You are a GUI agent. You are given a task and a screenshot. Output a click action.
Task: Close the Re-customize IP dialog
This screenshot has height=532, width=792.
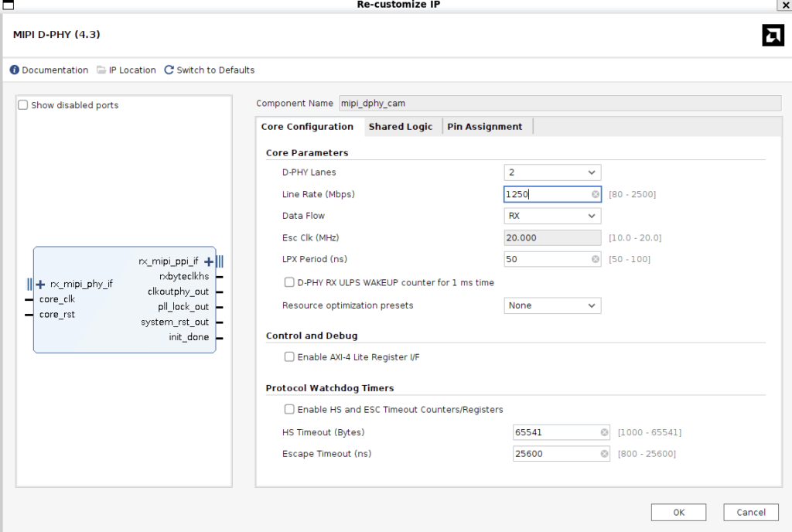(785, 5)
